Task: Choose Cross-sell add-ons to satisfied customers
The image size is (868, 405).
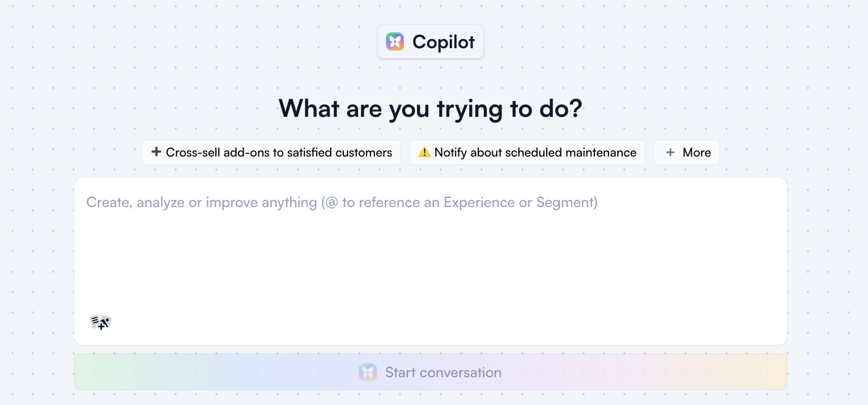Action: 271,153
